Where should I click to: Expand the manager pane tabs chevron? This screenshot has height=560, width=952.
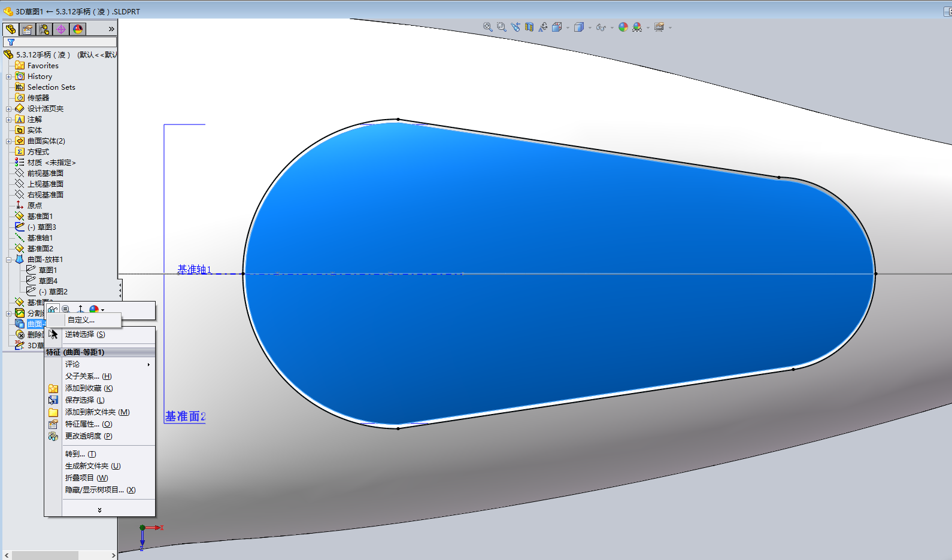(x=111, y=29)
